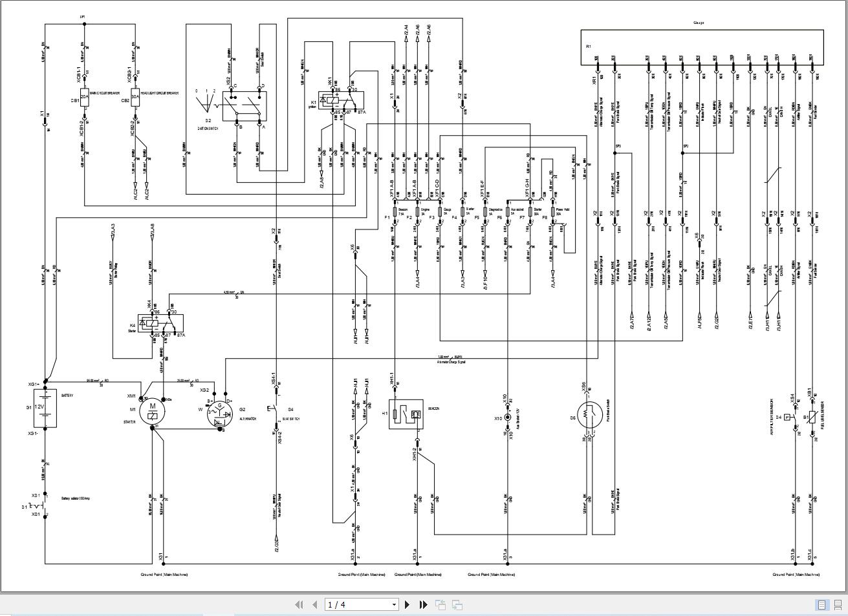Click the BEACON component H1
Screen dimensions: 848x616
(x=406, y=412)
